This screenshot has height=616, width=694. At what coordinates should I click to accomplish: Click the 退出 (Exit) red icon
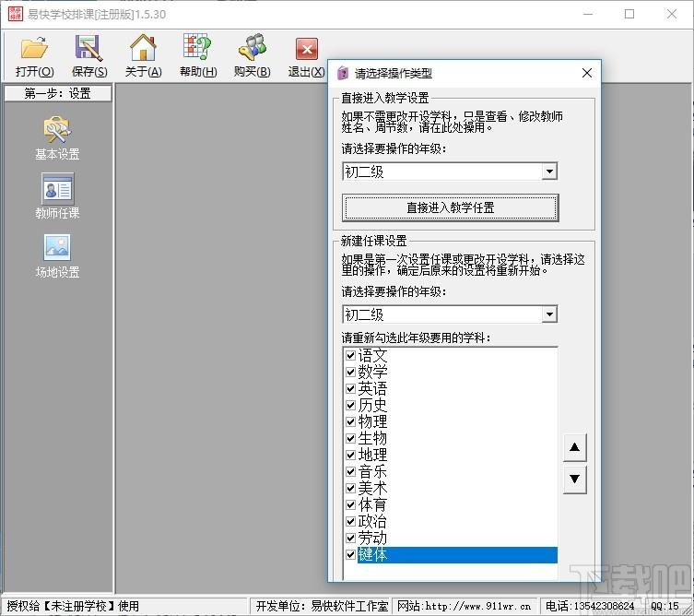[306, 51]
